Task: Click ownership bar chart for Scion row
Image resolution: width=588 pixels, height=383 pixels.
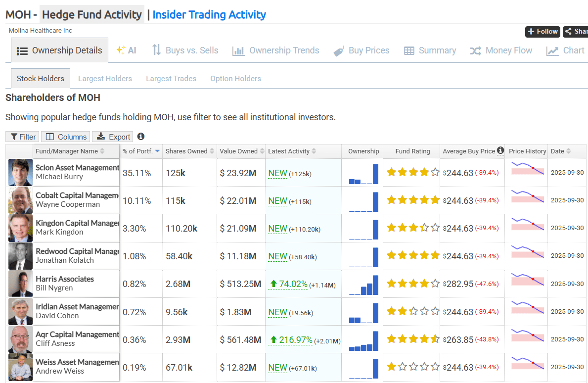Action: click(x=363, y=174)
